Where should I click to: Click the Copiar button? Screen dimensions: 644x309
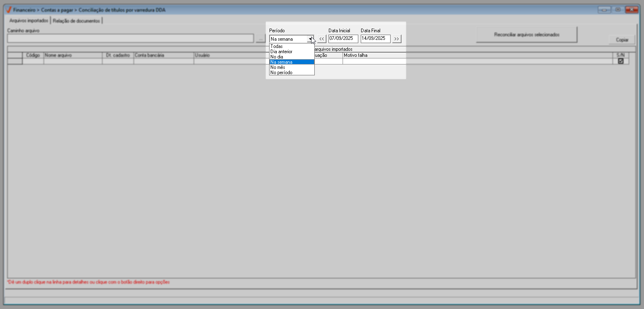[622, 39]
